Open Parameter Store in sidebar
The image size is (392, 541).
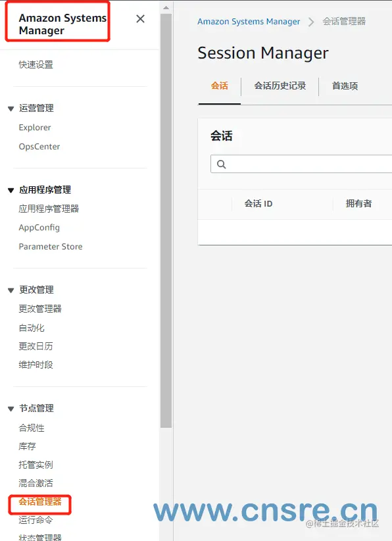(x=51, y=246)
